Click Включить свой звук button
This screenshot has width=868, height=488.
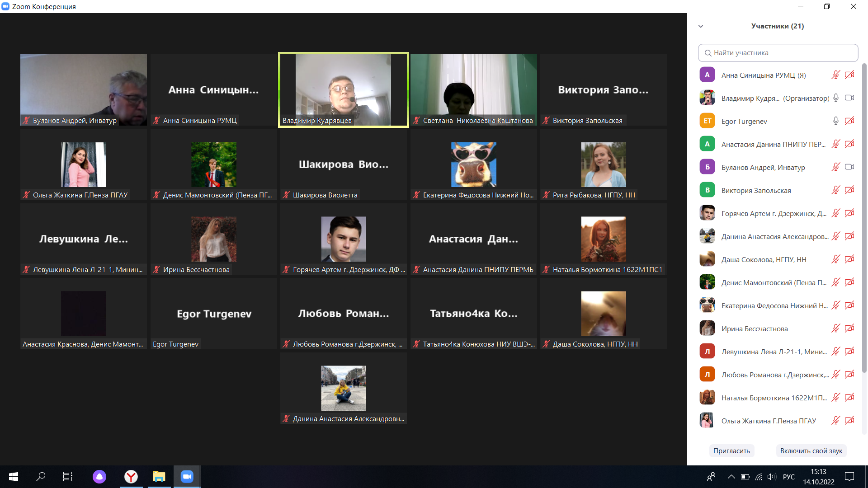tap(811, 450)
